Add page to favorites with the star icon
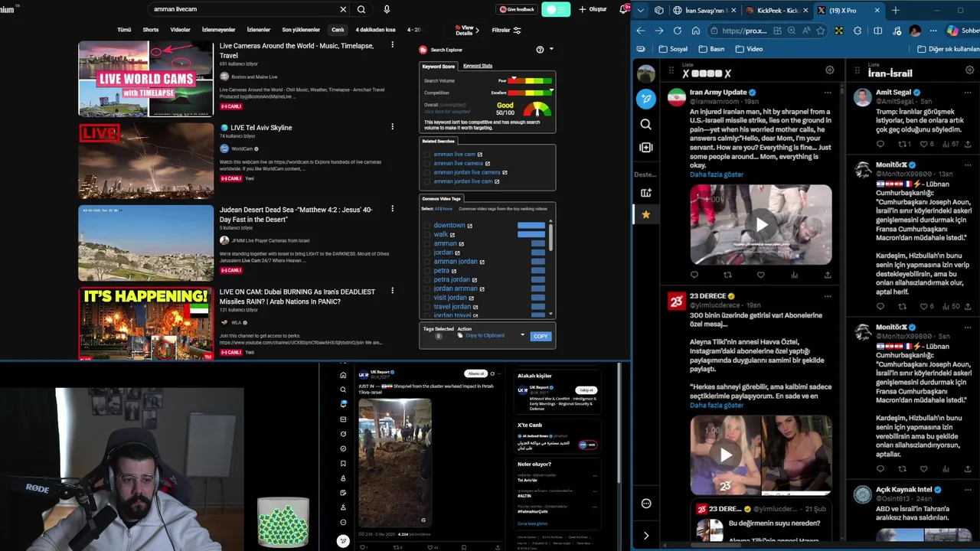Screen dimensions: 980x551 pos(821,31)
